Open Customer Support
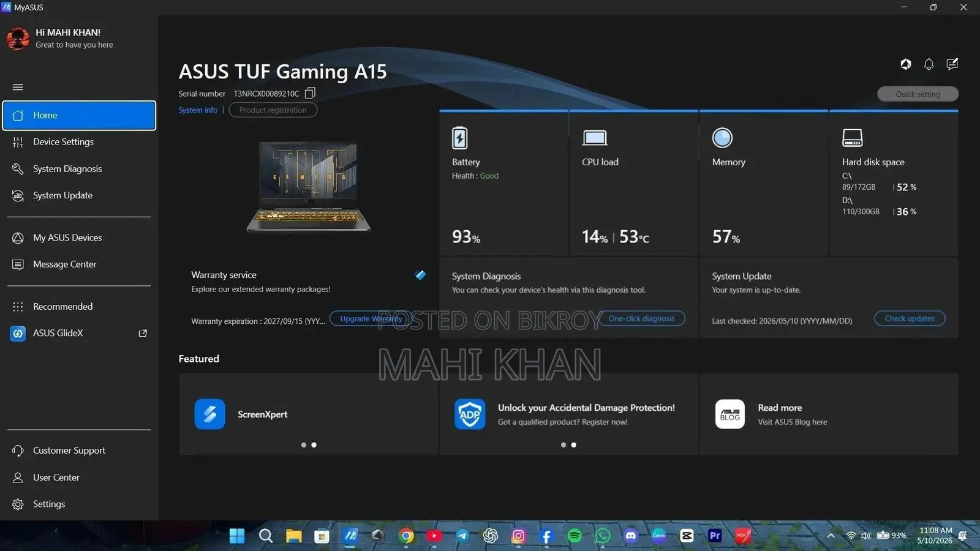This screenshot has height=551, width=980. pyautogui.click(x=79, y=451)
